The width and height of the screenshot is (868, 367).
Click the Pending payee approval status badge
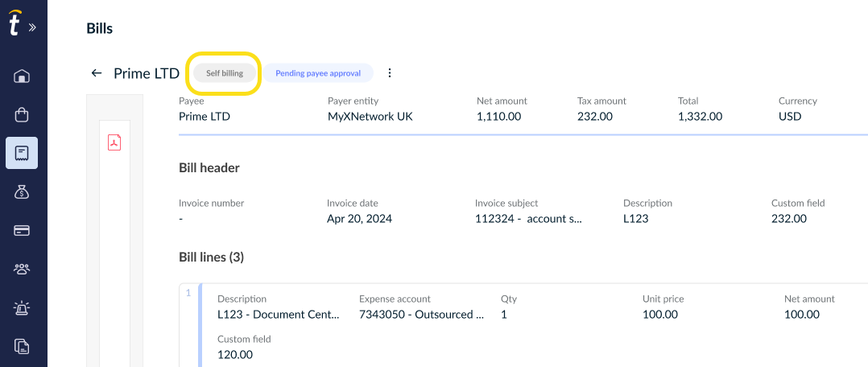pos(318,73)
